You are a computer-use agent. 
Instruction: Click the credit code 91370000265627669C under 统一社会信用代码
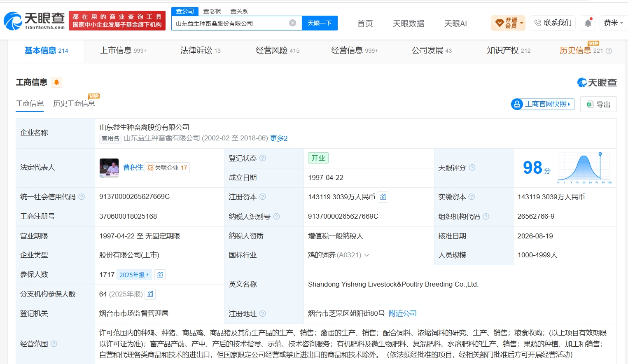(134, 197)
